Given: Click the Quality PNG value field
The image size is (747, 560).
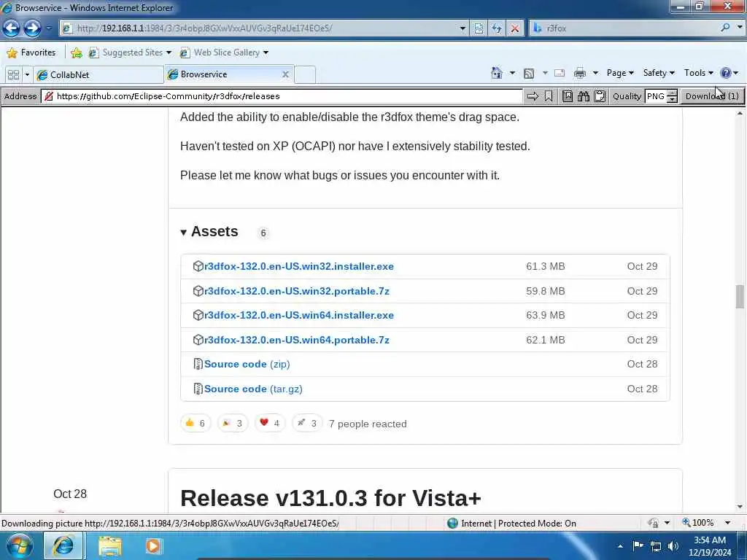Looking at the screenshot, I should (x=656, y=96).
